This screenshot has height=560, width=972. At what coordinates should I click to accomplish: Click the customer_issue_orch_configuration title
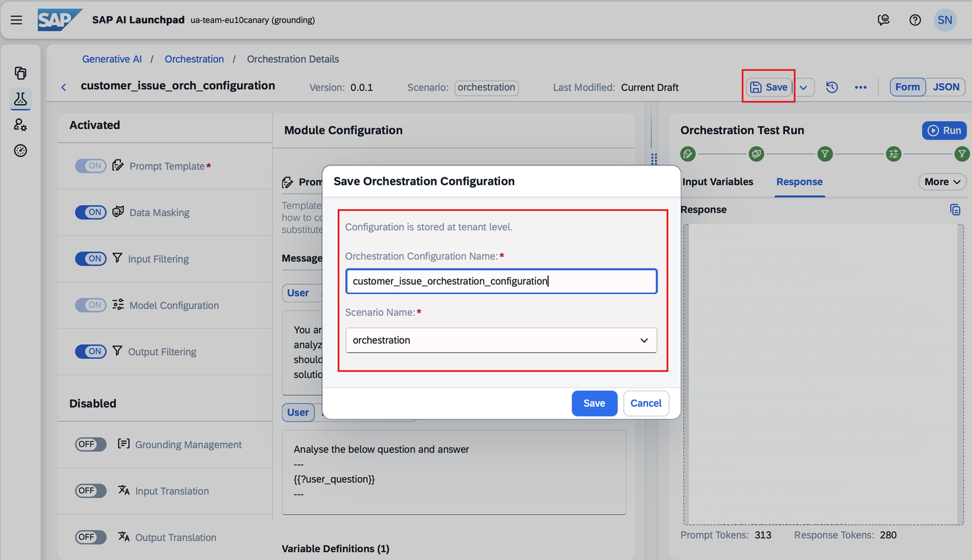[178, 86]
